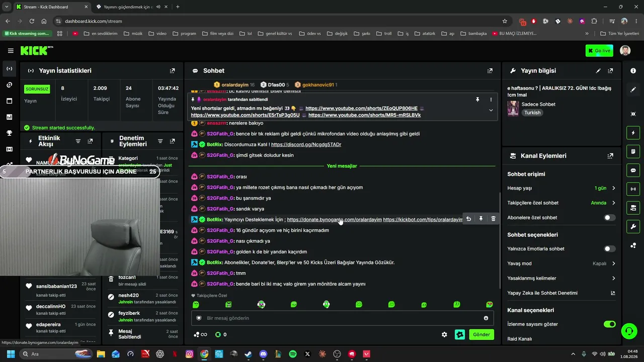Open Yasaklanmış kelimeler list
644x362 pixels.
(x=561, y=278)
